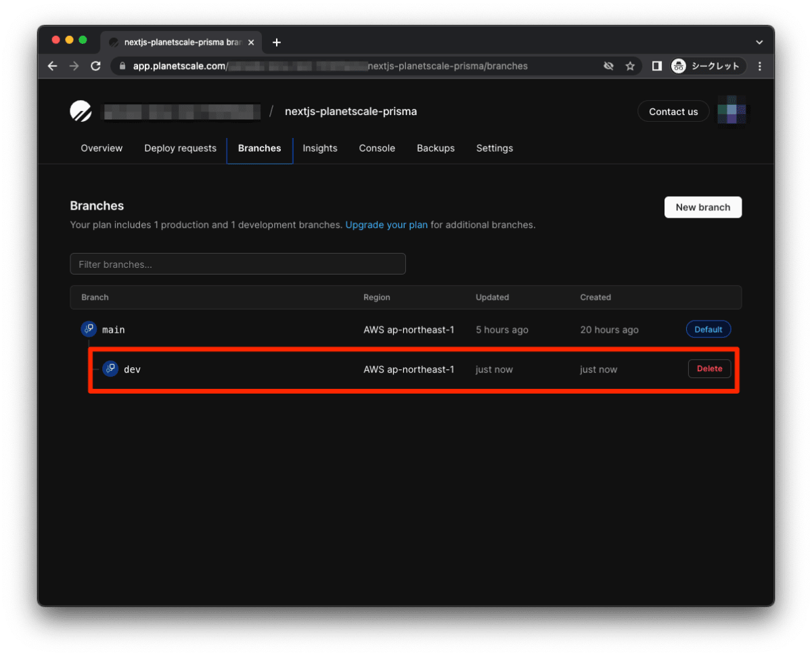The image size is (812, 656).
Task: Open a new browser tab with plus
Action: [x=276, y=42]
